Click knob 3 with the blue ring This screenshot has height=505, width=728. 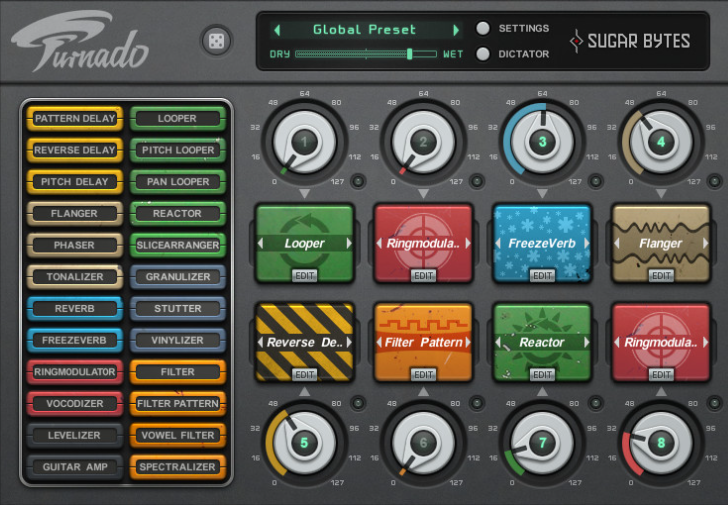click(542, 142)
